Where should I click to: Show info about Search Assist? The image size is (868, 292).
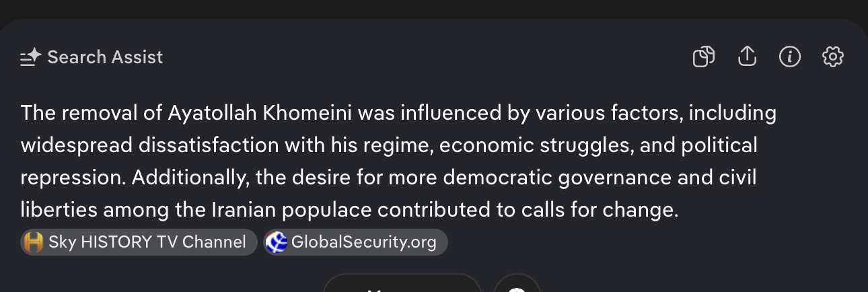click(789, 57)
